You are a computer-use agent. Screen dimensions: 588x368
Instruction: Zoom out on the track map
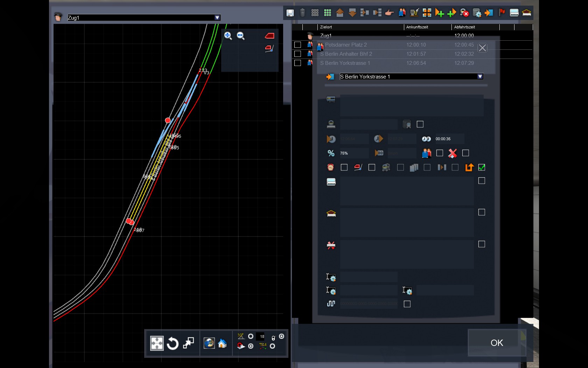[240, 35]
